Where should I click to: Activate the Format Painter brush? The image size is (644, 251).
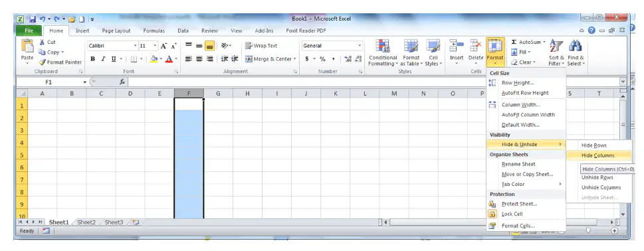pos(43,62)
